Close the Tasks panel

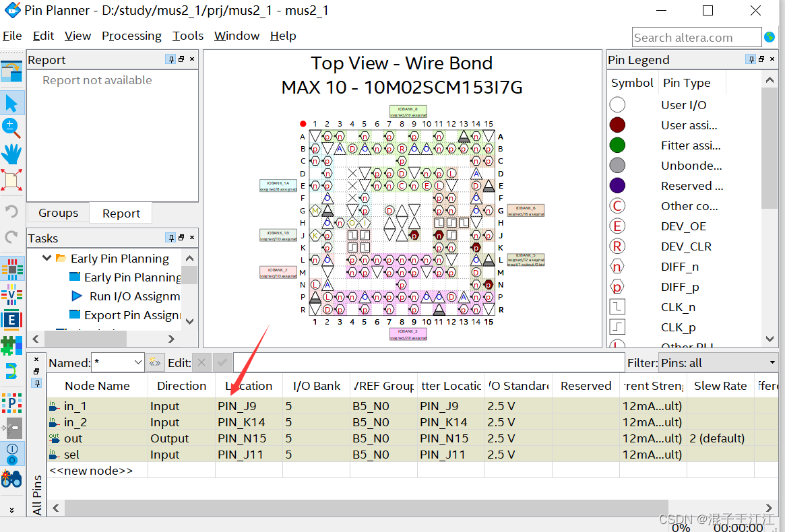click(x=192, y=237)
